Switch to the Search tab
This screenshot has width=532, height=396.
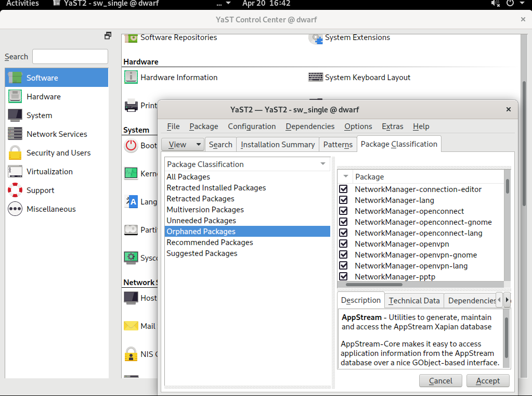[220, 144]
